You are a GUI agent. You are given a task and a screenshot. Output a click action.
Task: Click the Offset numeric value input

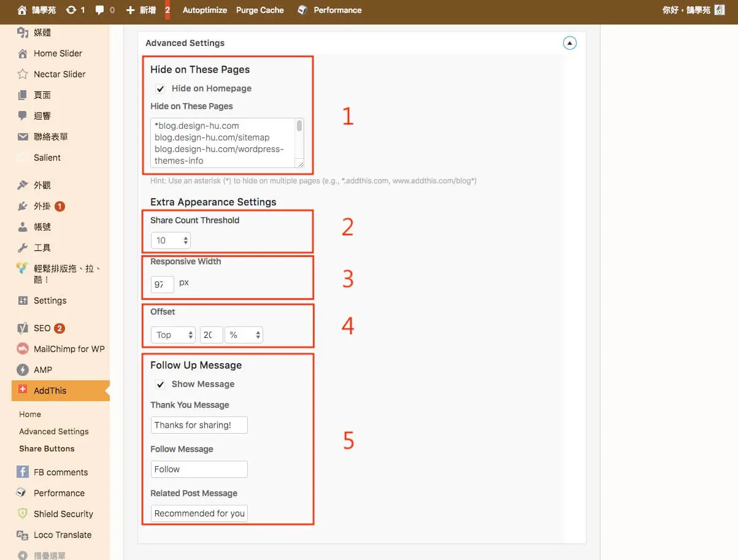click(x=211, y=335)
